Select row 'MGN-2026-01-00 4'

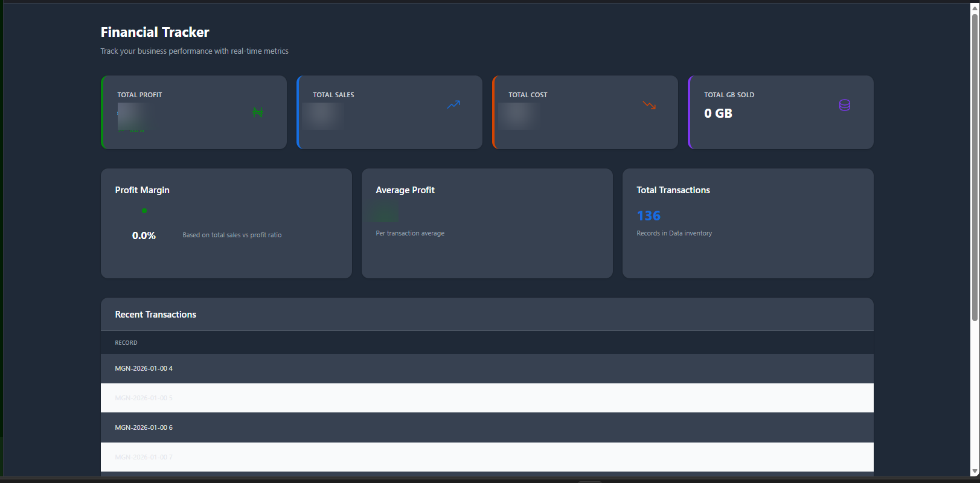pos(487,368)
